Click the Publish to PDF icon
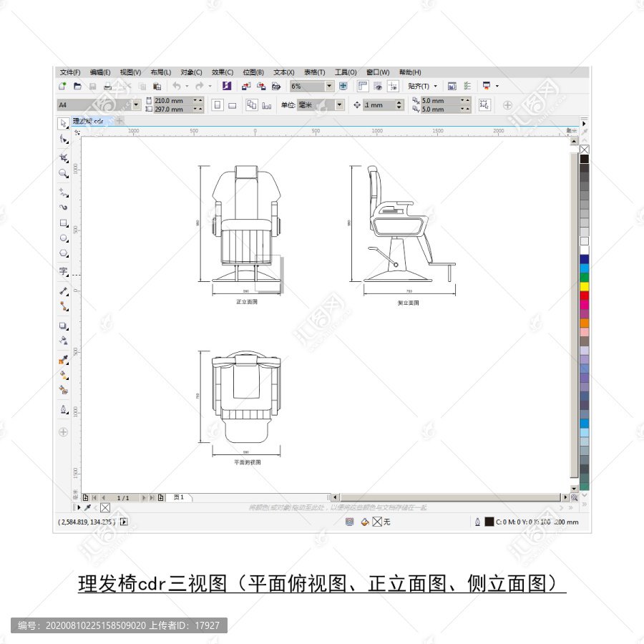The image size is (644, 644). 276,87
